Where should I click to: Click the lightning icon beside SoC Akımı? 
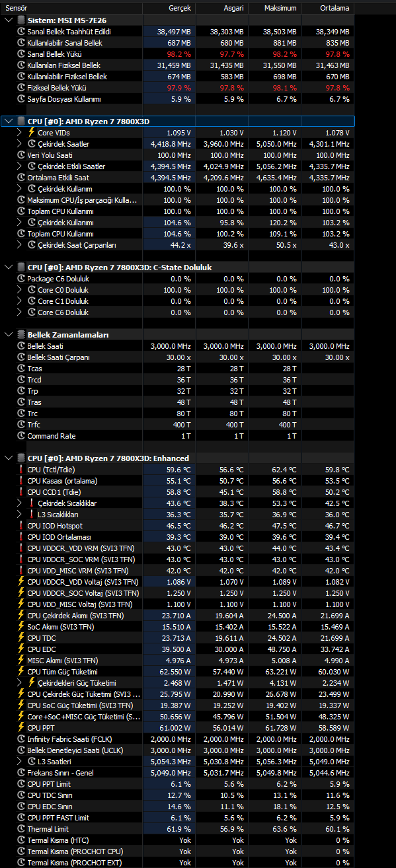click(20, 627)
